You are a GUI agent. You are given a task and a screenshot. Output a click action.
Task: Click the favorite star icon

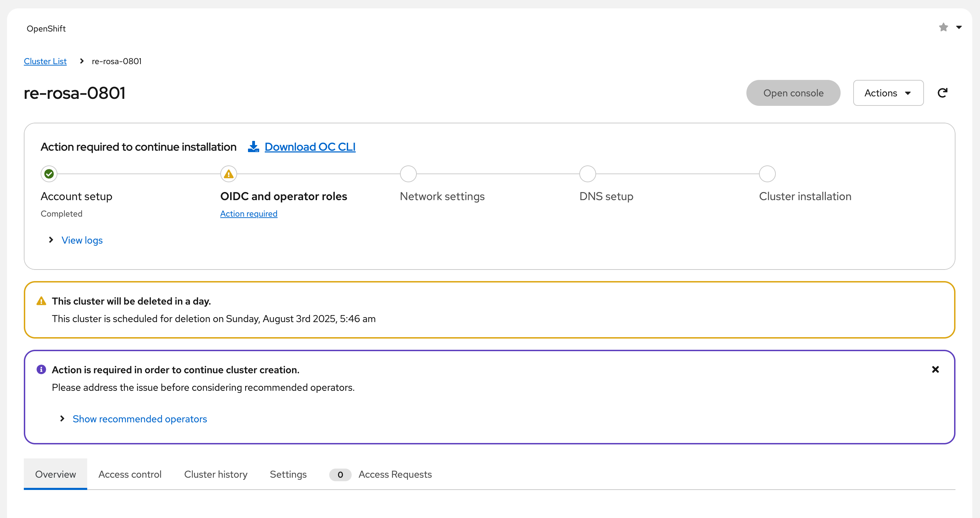tap(943, 27)
